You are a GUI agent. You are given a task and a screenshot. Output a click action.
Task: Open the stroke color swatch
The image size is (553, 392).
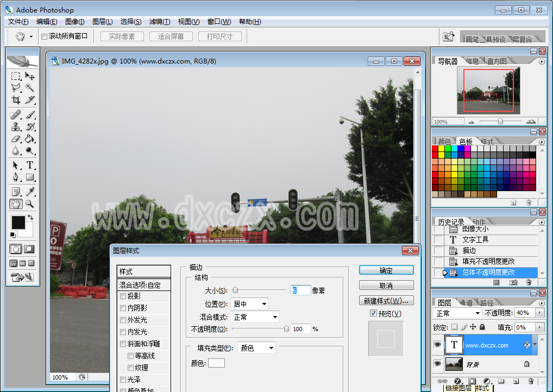click(216, 363)
